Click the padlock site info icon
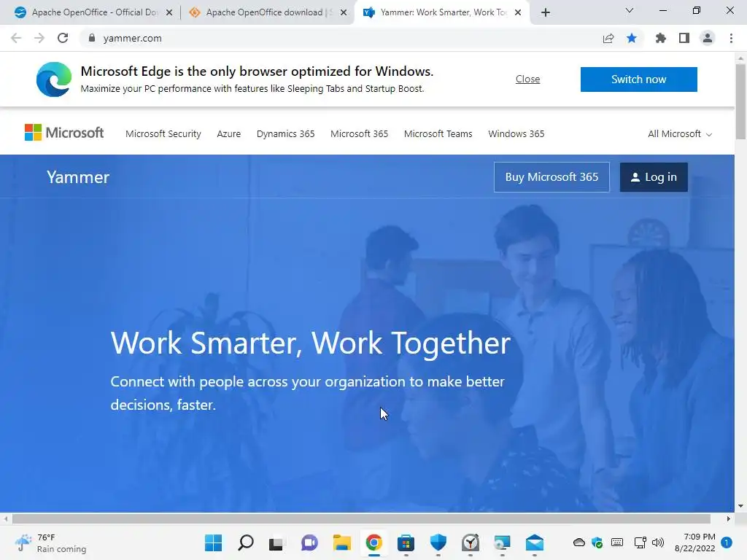Image resolution: width=747 pixels, height=560 pixels. click(x=92, y=38)
